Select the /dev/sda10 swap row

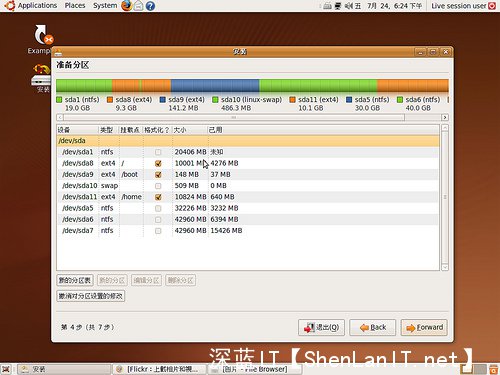coord(248,186)
